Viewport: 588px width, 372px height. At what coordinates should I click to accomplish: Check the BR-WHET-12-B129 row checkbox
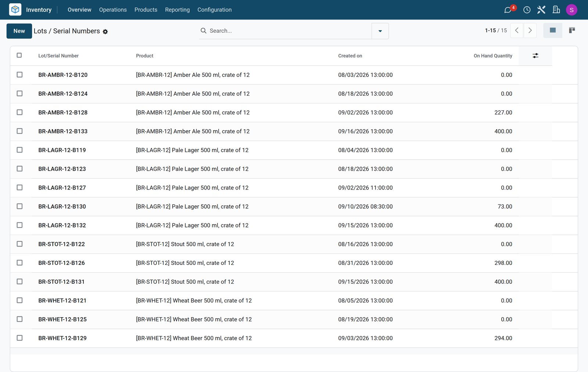pos(19,338)
